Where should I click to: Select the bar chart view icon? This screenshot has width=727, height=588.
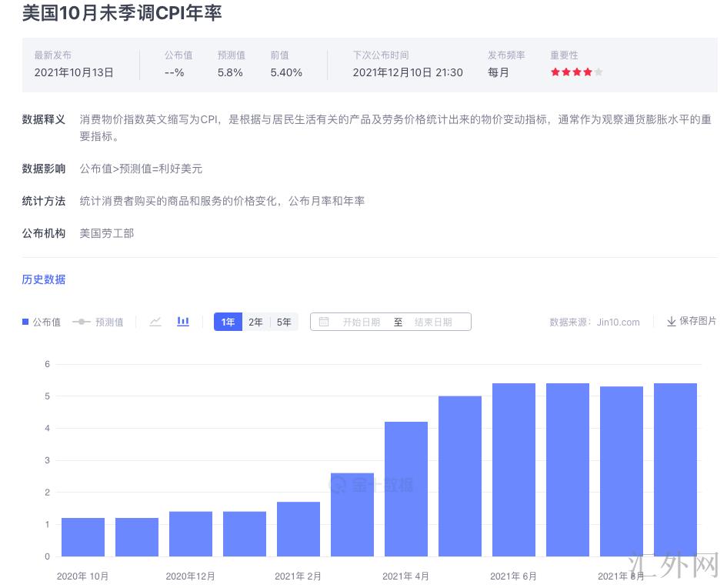183,322
